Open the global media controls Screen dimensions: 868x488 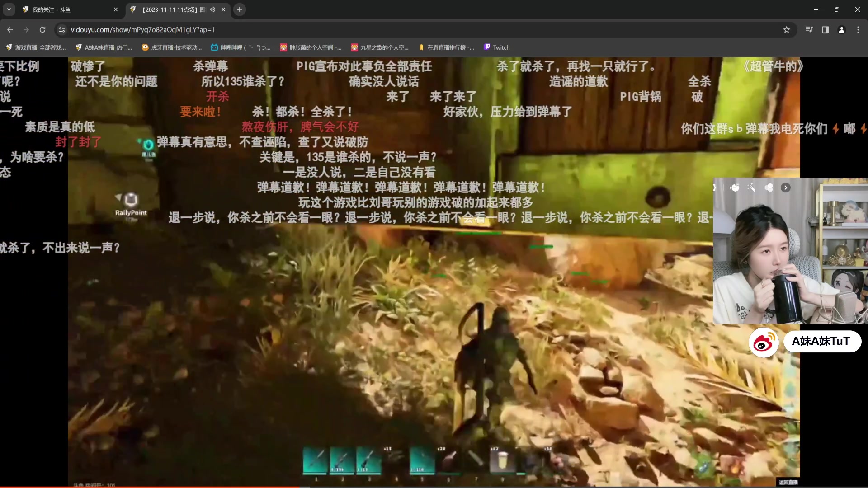(x=809, y=30)
